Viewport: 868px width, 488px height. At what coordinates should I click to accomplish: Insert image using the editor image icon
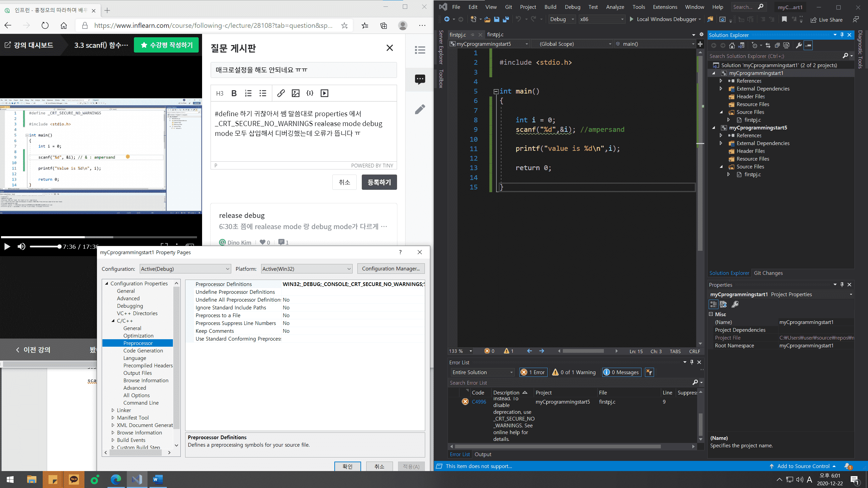(295, 93)
